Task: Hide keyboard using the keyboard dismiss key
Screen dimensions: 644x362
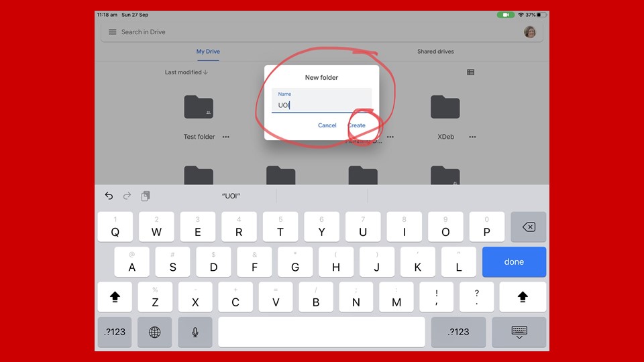Action: click(519, 332)
